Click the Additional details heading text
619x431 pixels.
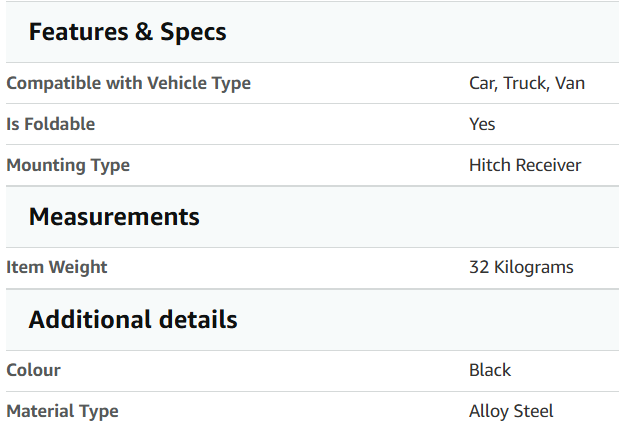(133, 319)
